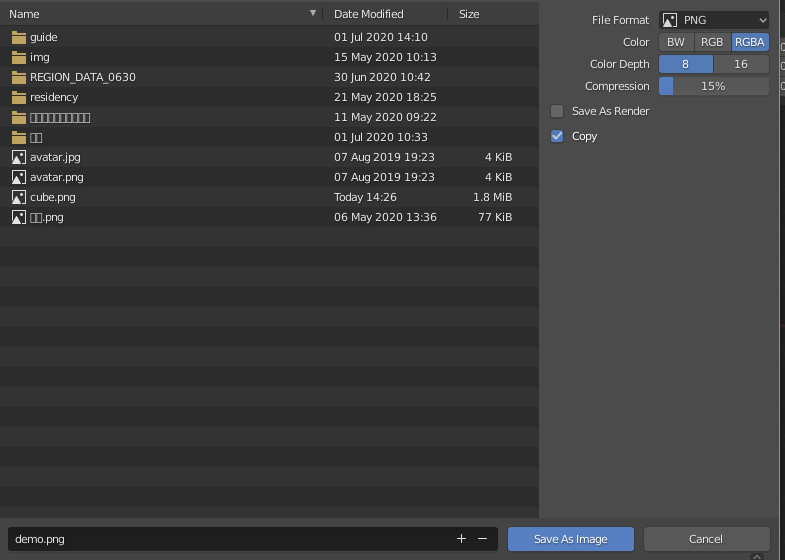
Task: Decrement the file name number with minus
Action: pyautogui.click(x=482, y=538)
